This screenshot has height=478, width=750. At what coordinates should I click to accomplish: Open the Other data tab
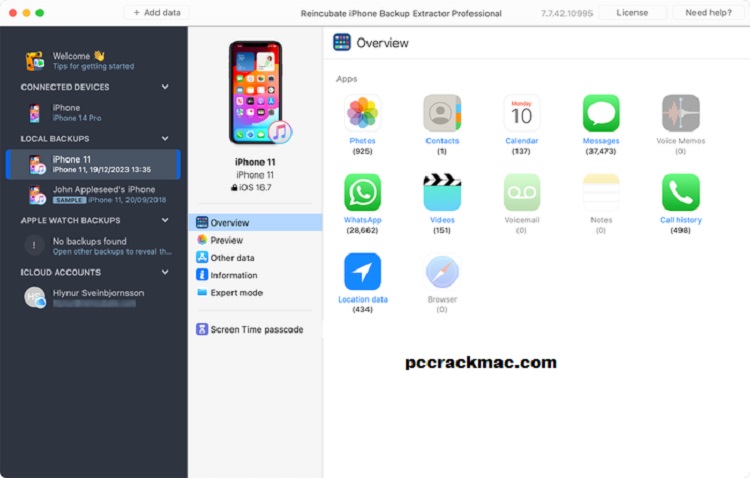click(255, 257)
